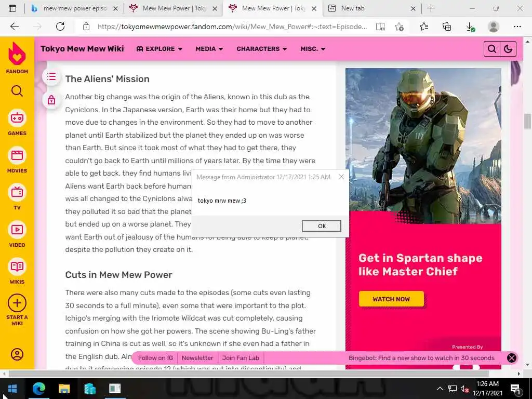Click the network tray icon

[x=453, y=389]
